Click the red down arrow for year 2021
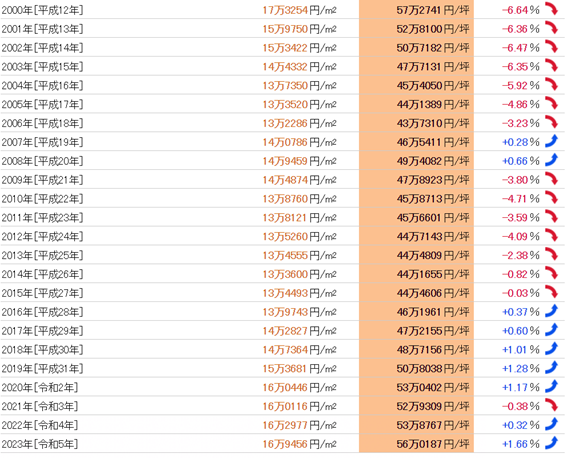Image resolution: width=567 pixels, height=458 pixels. coord(551,405)
